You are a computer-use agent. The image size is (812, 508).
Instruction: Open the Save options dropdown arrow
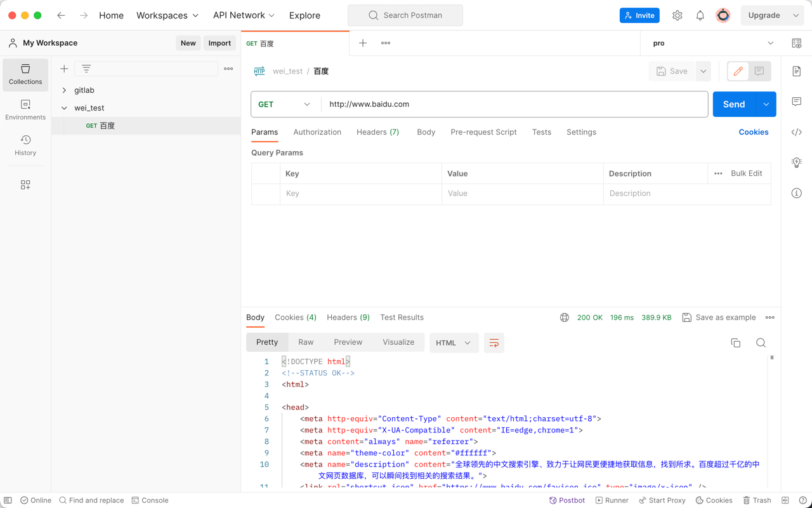(704, 71)
